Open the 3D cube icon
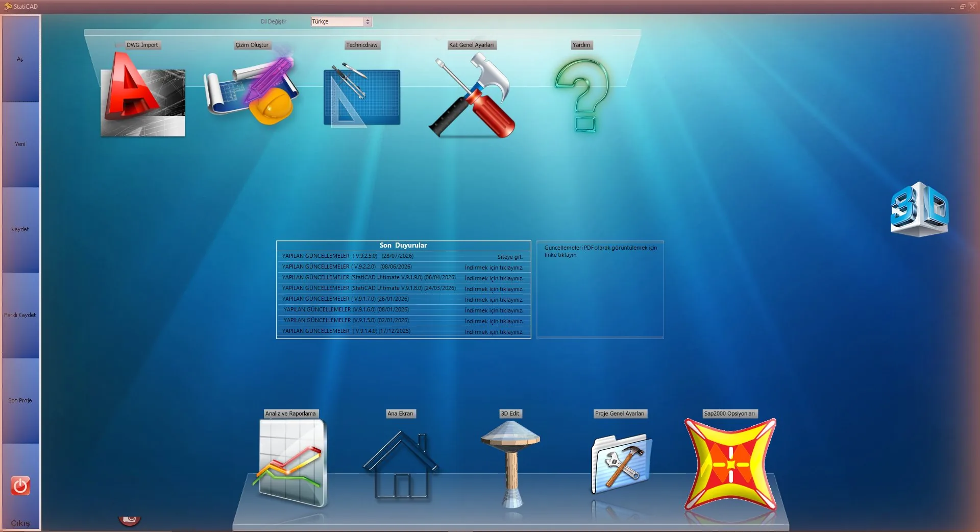980x532 pixels. [x=919, y=209]
